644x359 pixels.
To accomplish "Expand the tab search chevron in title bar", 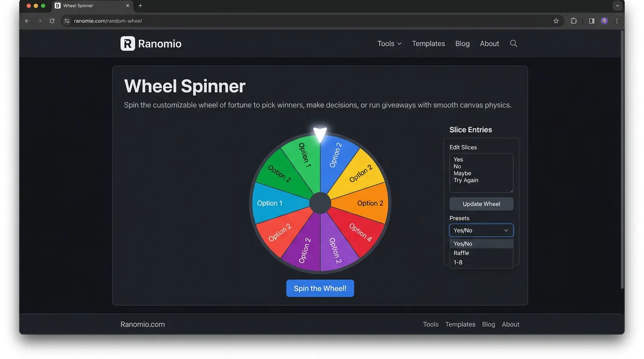I will pyautogui.click(x=617, y=6).
